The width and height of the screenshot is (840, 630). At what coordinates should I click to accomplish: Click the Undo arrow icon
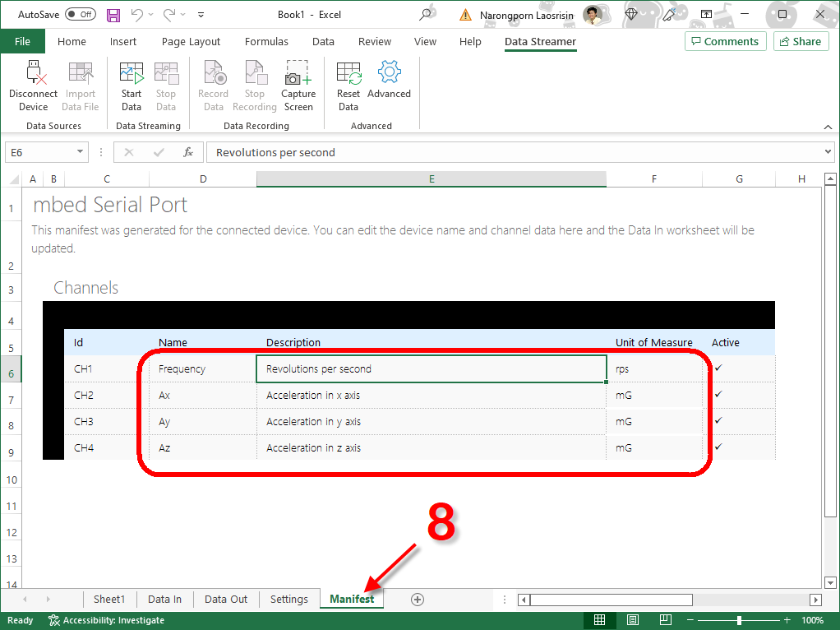136,15
